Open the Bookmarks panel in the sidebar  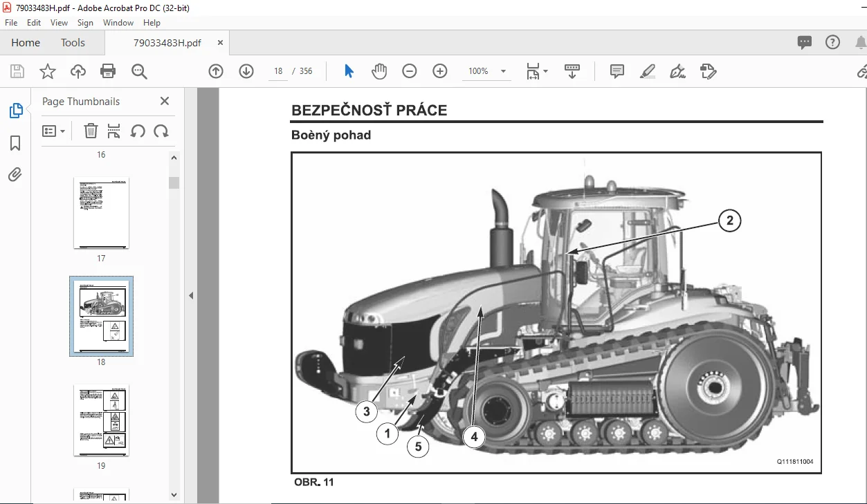pyautogui.click(x=15, y=143)
